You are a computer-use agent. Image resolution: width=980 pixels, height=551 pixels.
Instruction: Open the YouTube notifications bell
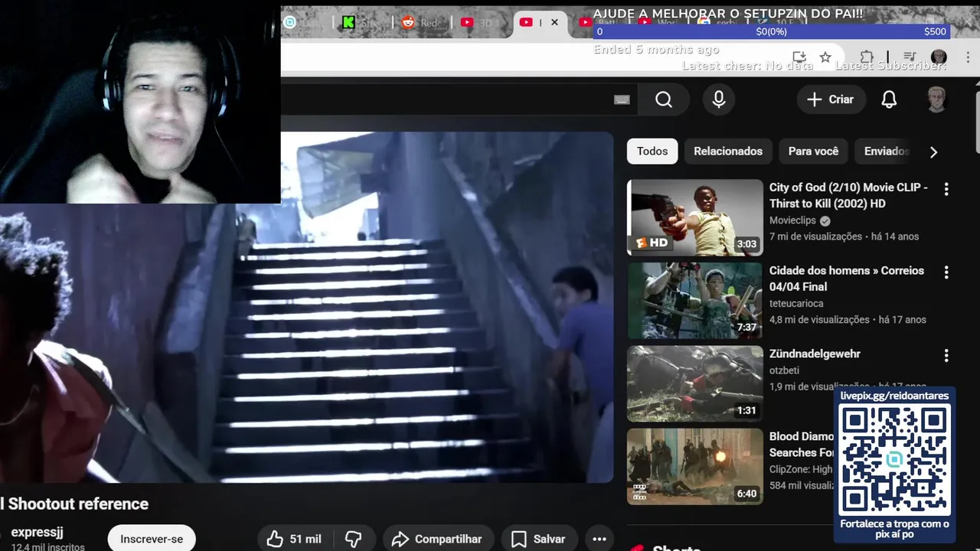pyautogui.click(x=889, y=99)
